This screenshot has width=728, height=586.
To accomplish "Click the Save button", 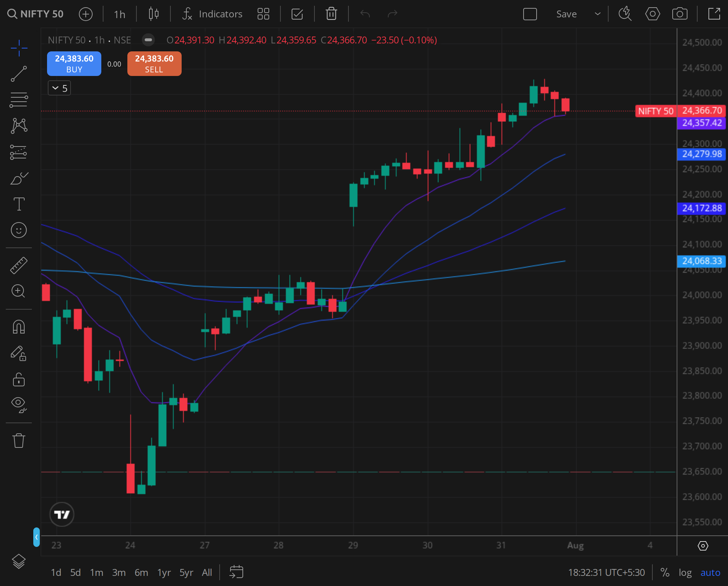I will pos(566,14).
